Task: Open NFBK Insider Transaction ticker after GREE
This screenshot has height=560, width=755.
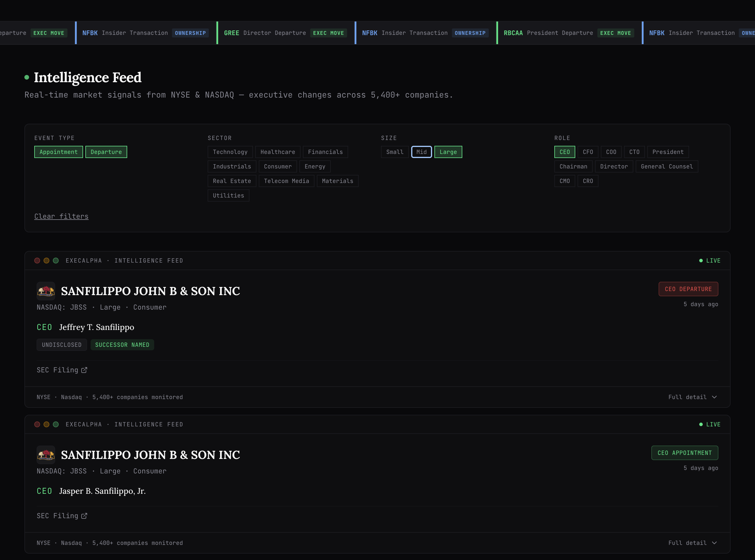Action: (x=425, y=33)
